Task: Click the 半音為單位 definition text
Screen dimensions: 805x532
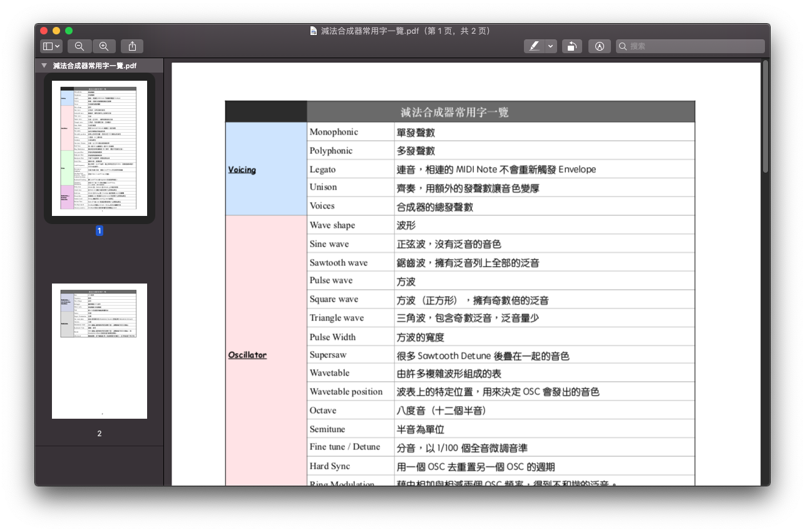Action: click(420, 429)
